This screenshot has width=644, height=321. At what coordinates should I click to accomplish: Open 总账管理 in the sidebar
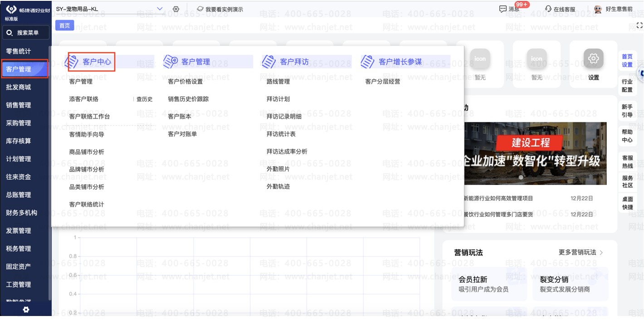[19, 195]
